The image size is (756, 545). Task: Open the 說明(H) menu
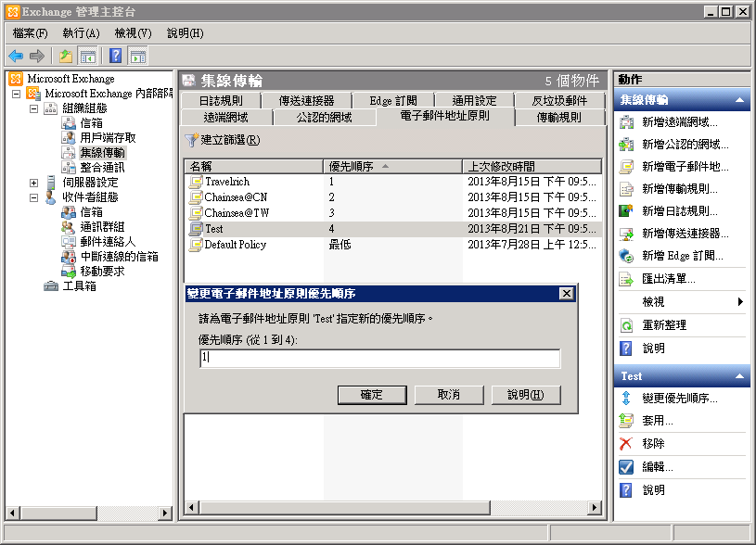(186, 33)
